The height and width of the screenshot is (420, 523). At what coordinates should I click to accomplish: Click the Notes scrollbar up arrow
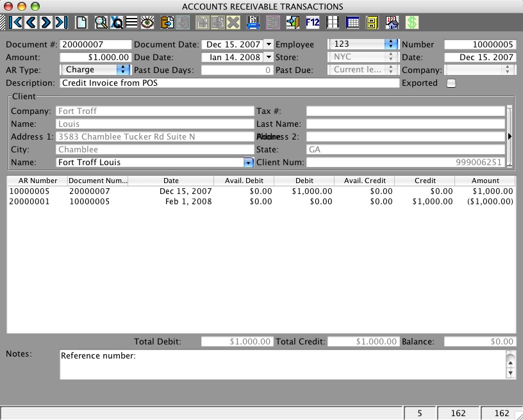(x=510, y=363)
